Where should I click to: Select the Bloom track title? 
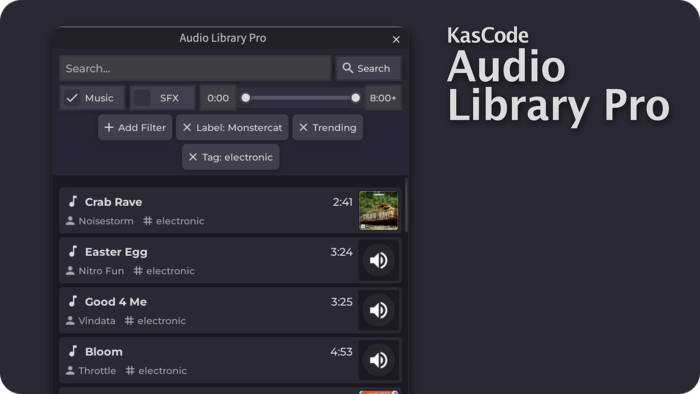[x=104, y=352]
